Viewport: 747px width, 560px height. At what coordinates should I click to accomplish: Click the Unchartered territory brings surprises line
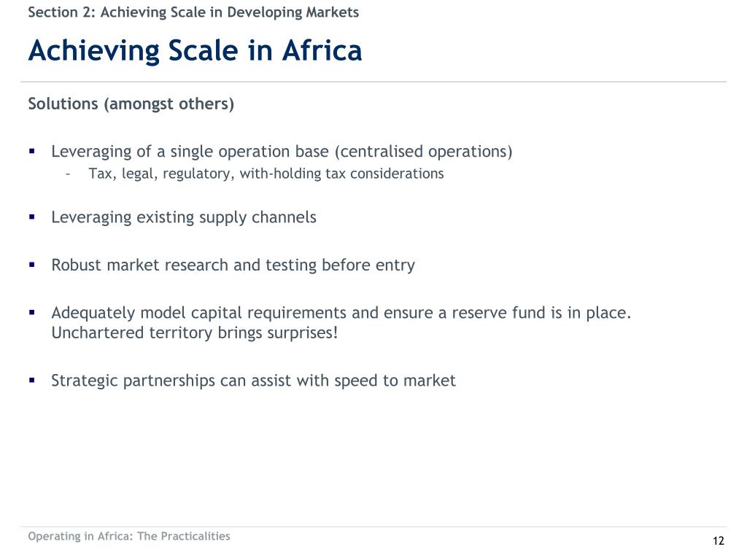click(x=194, y=332)
